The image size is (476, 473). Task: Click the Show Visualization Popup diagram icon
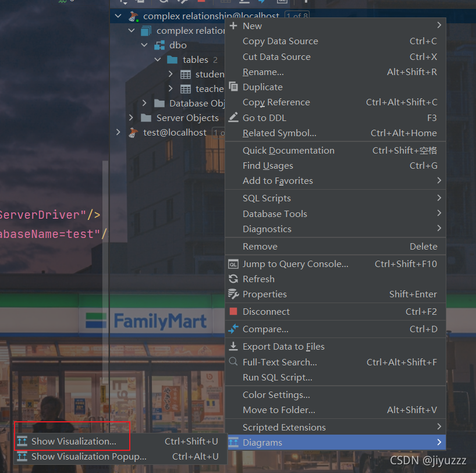tap(22, 456)
